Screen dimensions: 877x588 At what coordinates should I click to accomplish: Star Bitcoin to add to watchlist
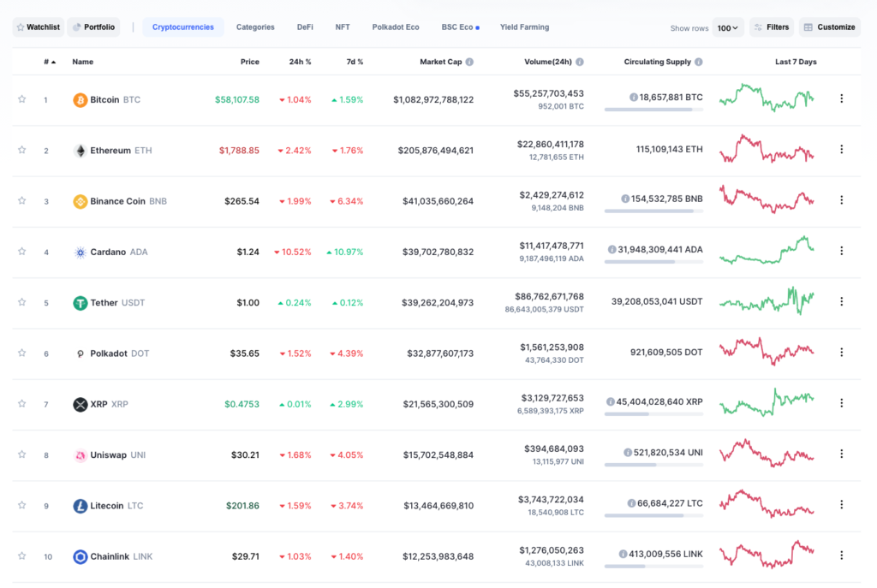point(21,99)
